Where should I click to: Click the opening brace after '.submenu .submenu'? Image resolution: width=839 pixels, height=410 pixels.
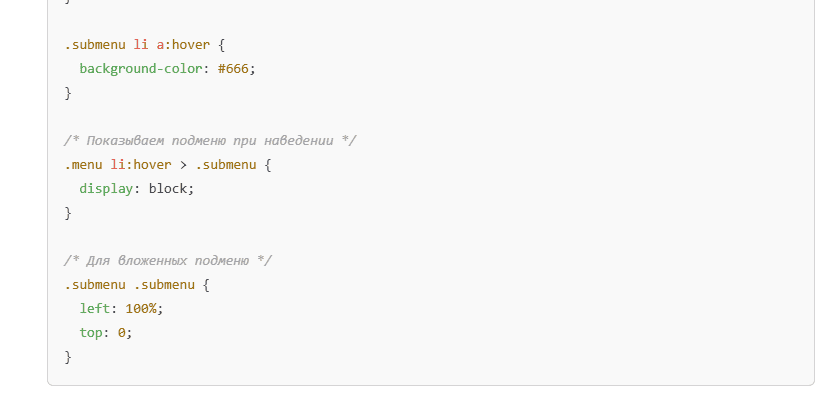point(206,285)
